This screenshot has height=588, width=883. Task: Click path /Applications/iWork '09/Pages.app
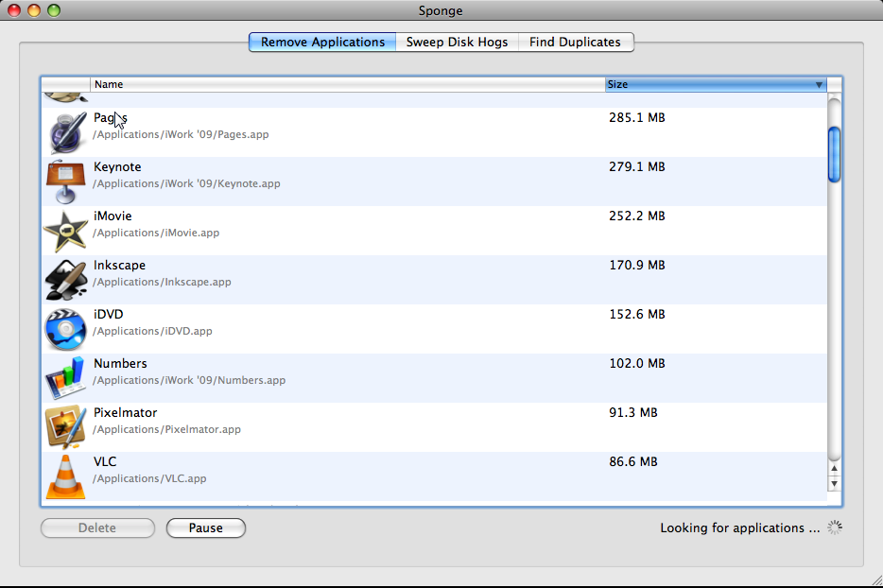pyautogui.click(x=181, y=134)
